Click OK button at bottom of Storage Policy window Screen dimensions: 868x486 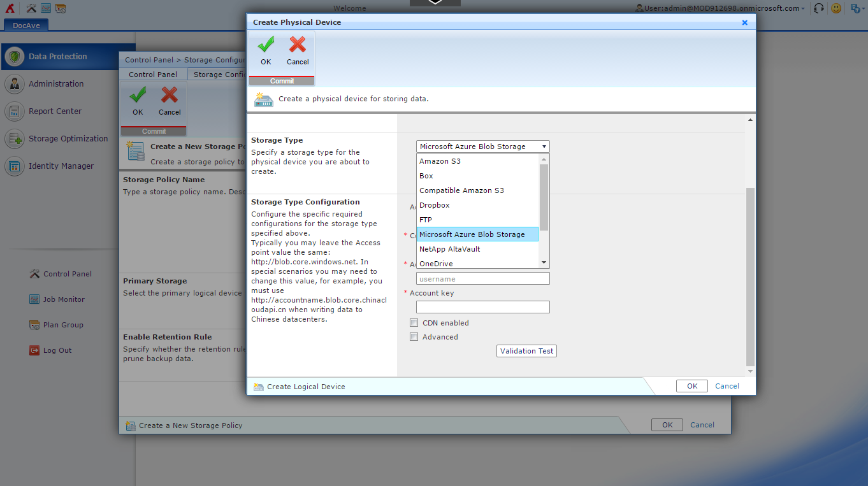click(667, 425)
